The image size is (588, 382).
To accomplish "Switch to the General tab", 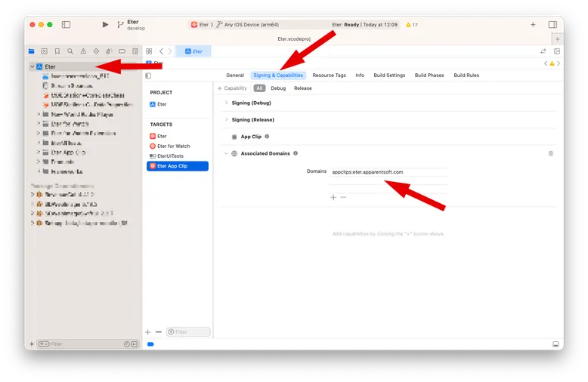I will click(x=235, y=75).
